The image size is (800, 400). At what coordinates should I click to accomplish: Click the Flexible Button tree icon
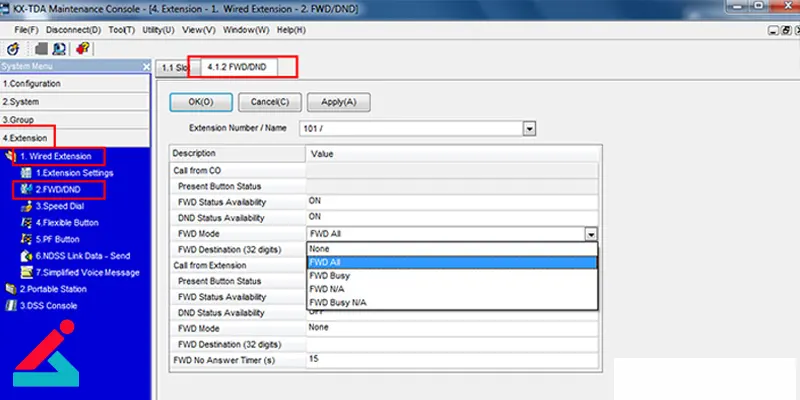[x=27, y=222]
